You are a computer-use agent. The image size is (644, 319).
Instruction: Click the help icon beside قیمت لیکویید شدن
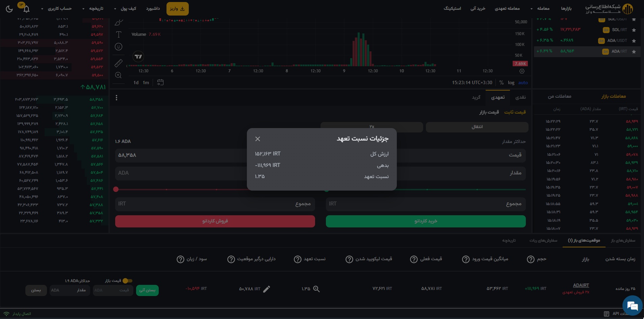pos(349,259)
